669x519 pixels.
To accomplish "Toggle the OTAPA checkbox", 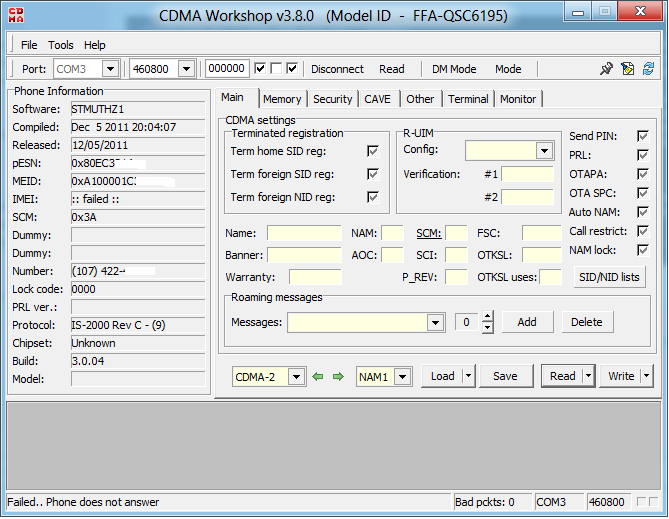I will click(643, 174).
